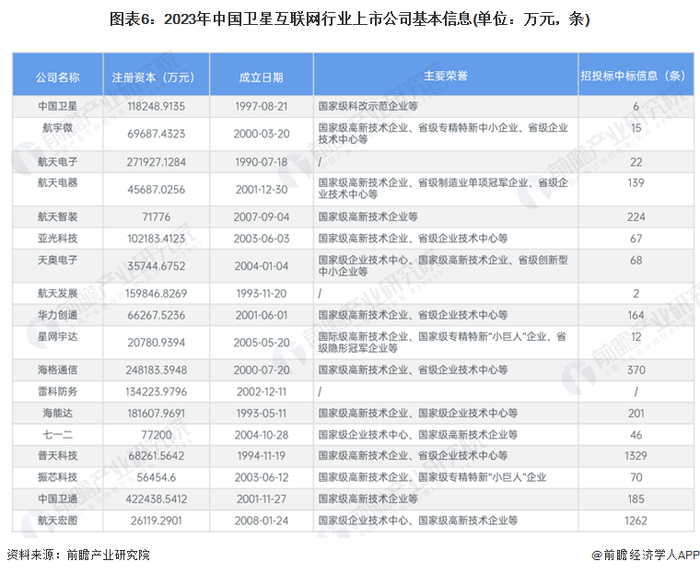Select the 航天电子 company name cell
Image resolution: width=700 pixels, height=574 pixels.
pyautogui.click(x=58, y=162)
